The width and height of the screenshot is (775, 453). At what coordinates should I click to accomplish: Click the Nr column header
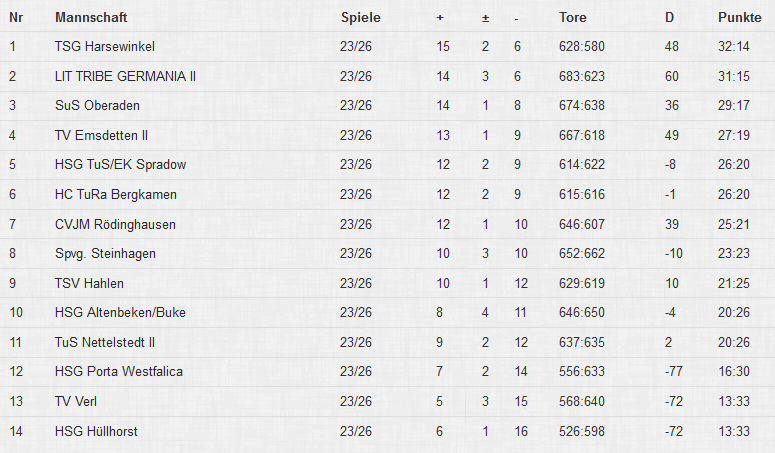15,18
